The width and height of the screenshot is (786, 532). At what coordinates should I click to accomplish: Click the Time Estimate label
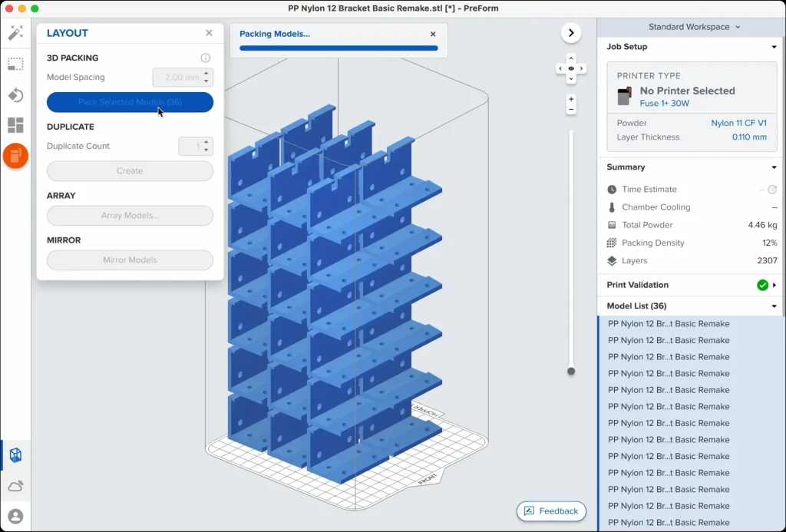pos(649,190)
